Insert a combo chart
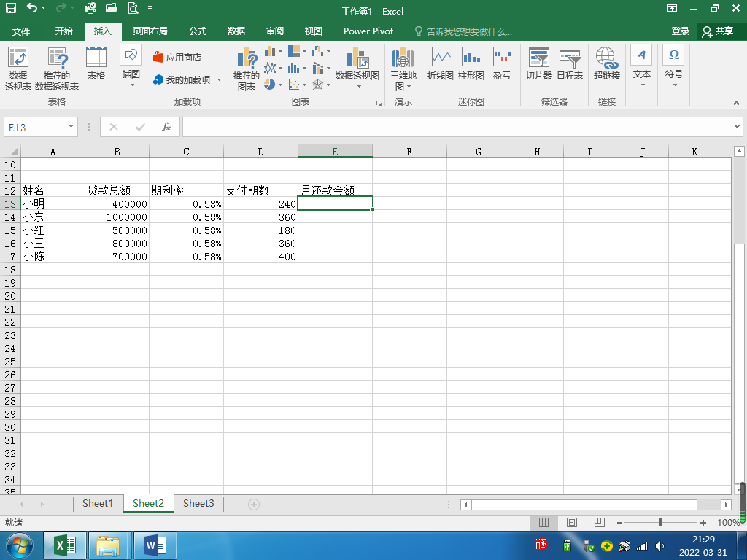Image resolution: width=747 pixels, height=560 pixels. pos(321,68)
